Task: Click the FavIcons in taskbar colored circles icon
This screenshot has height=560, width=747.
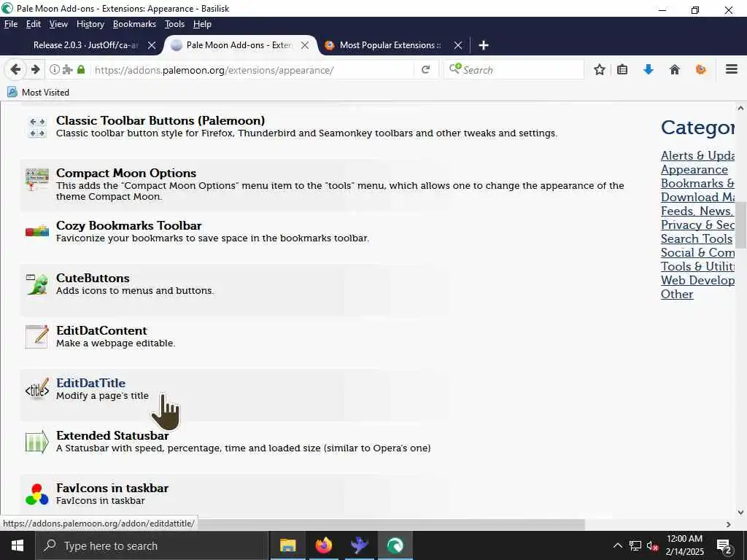Action: pyautogui.click(x=37, y=494)
